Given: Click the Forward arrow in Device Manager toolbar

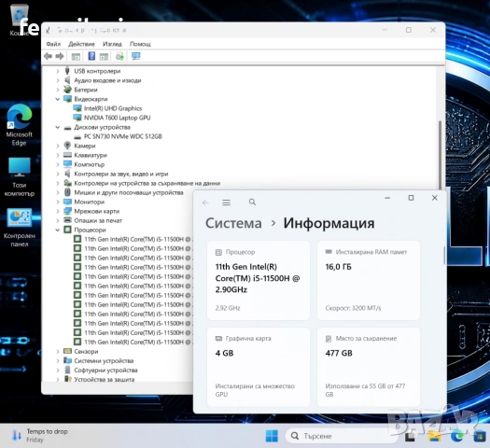Looking at the screenshot, I should (60, 57).
